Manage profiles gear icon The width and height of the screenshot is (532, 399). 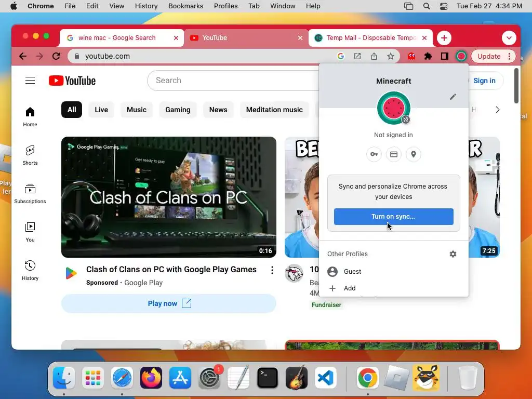click(453, 254)
